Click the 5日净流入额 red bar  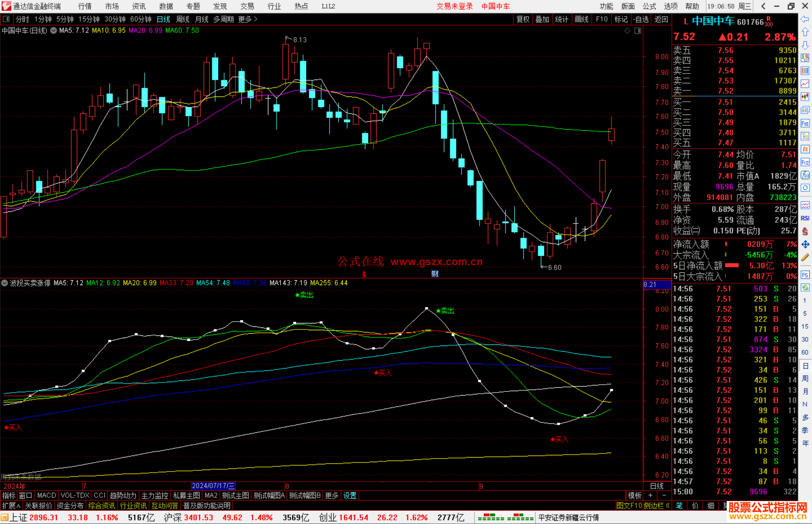click(x=732, y=266)
